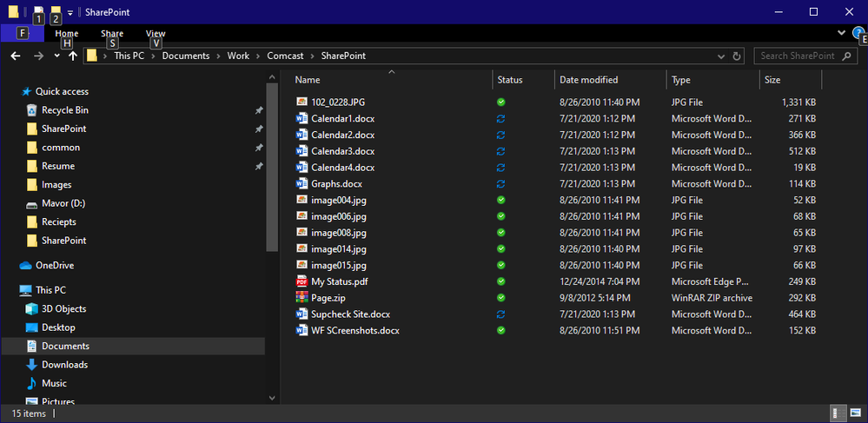The width and height of the screenshot is (868, 423).
Task: Sort by the Type column header
Action: coord(713,80)
